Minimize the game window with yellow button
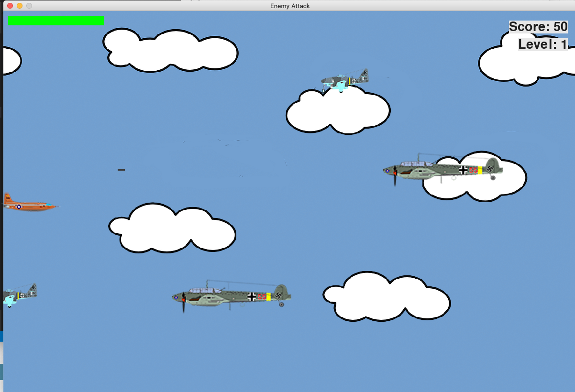Image resolution: width=575 pixels, height=392 pixels. (x=20, y=6)
